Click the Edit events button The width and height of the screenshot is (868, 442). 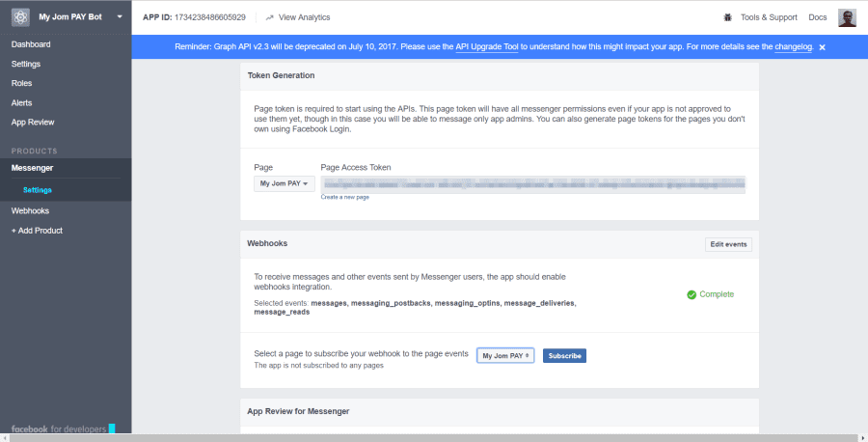tap(728, 244)
